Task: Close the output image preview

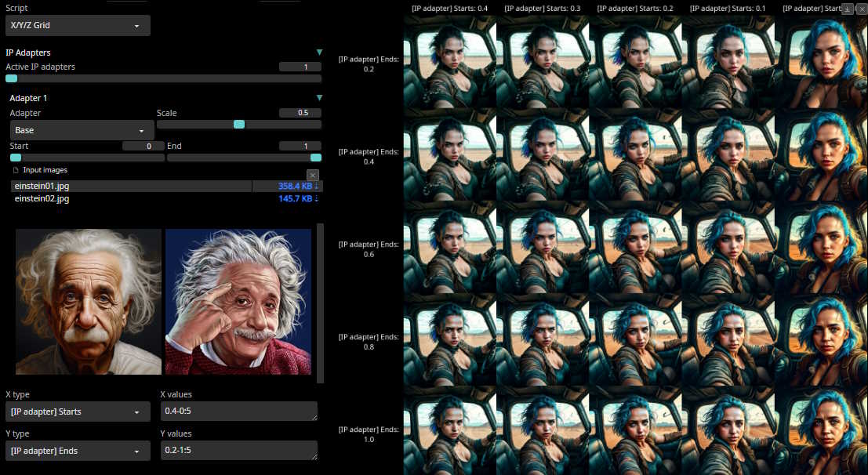Action: 860,9
